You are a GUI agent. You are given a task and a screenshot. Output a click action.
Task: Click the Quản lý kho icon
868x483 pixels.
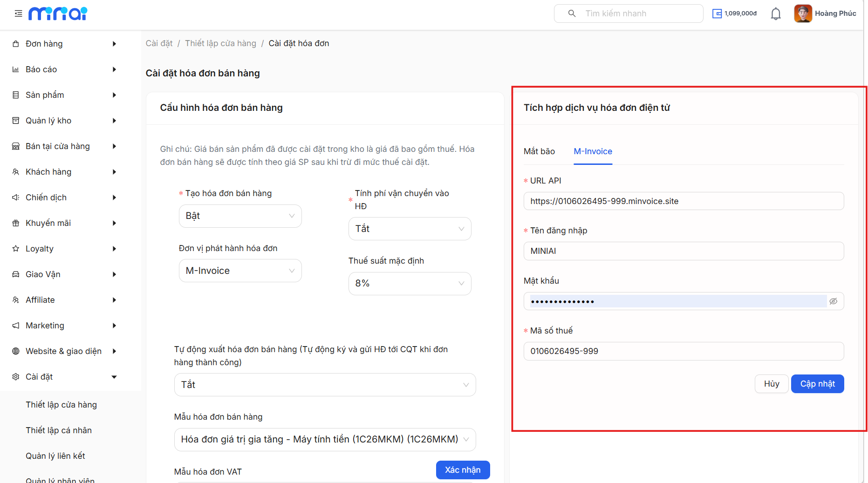click(x=16, y=121)
